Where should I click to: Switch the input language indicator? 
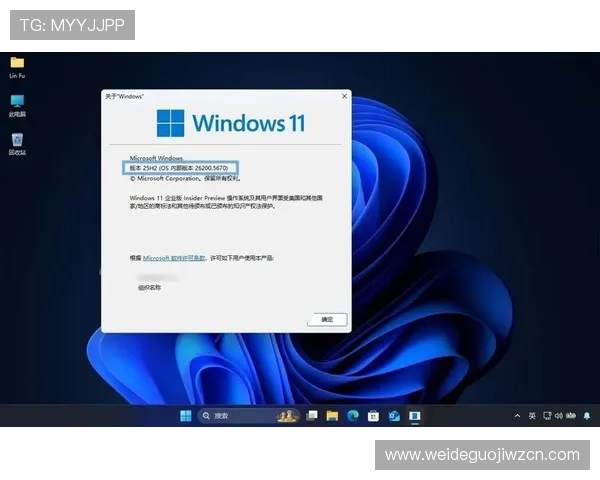[x=532, y=416]
